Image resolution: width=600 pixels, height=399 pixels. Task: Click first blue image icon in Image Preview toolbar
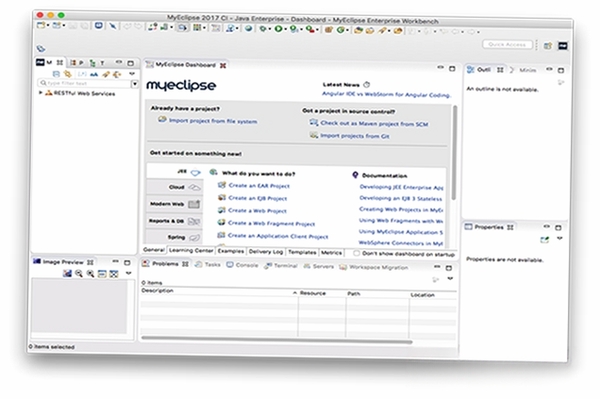[67, 273]
